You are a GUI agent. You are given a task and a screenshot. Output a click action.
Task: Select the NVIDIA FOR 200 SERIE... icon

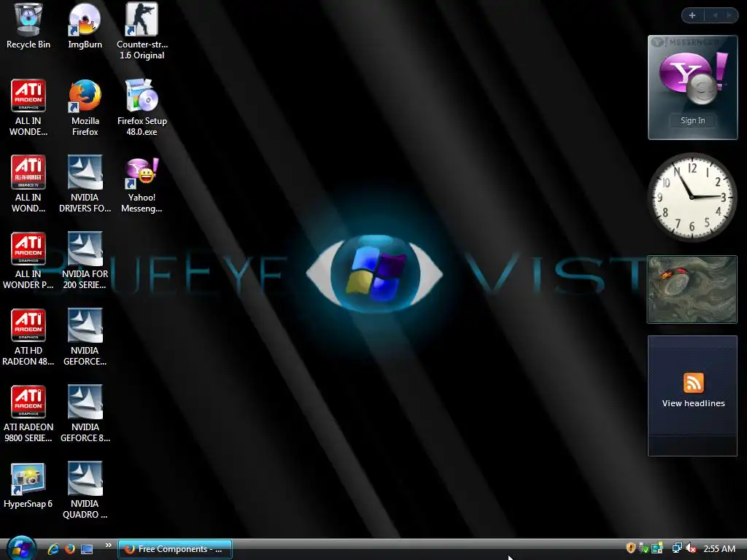pyautogui.click(x=85, y=261)
